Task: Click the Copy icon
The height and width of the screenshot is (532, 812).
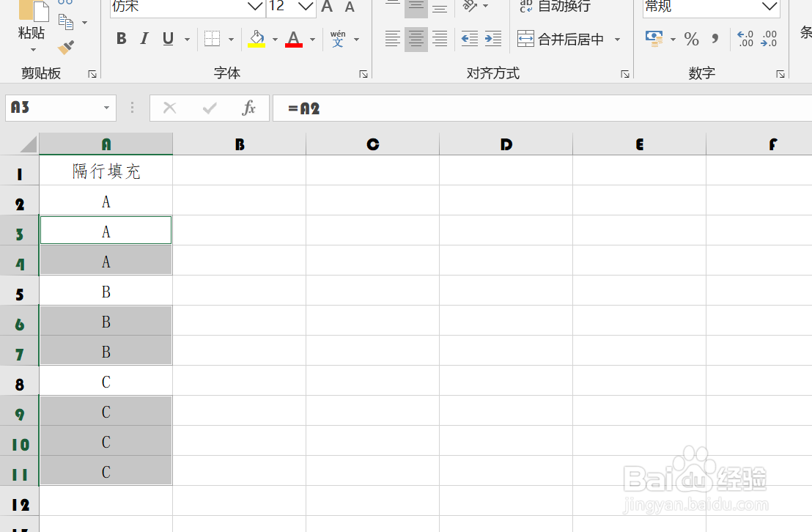Action: click(x=66, y=22)
